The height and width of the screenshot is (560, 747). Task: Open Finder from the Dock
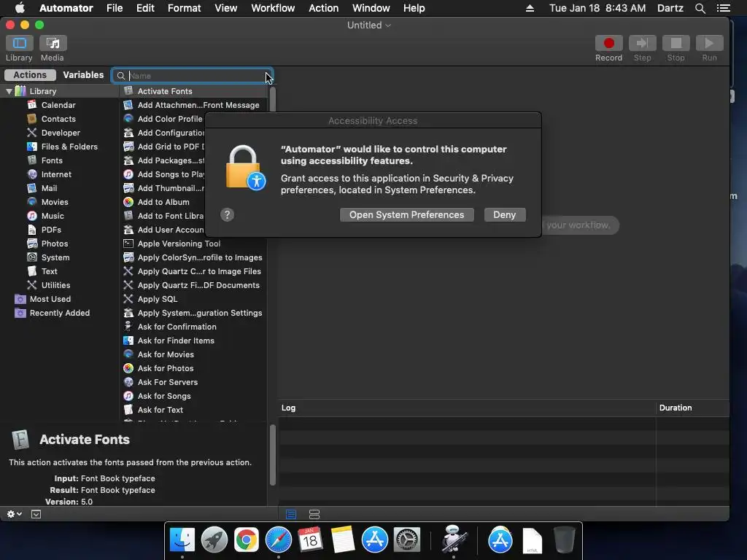(182, 540)
